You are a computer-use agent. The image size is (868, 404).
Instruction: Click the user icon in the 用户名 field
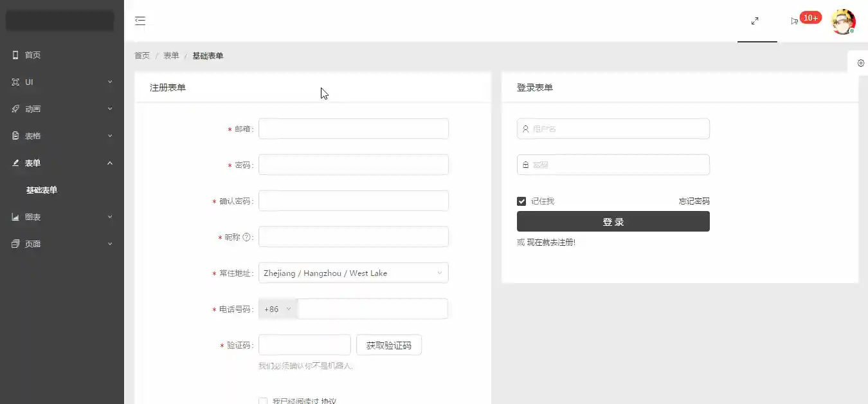click(525, 129)
